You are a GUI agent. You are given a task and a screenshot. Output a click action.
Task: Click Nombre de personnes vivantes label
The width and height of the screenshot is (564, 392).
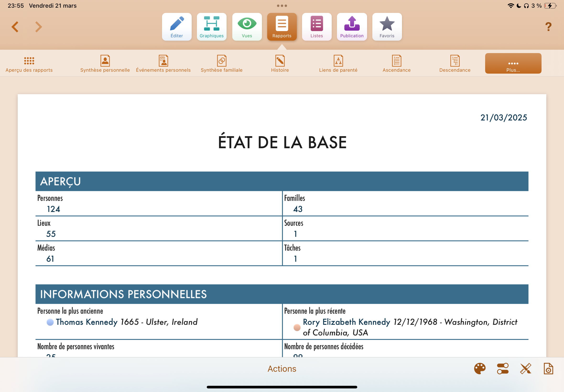pyautogui.click(x=76, y=347)
